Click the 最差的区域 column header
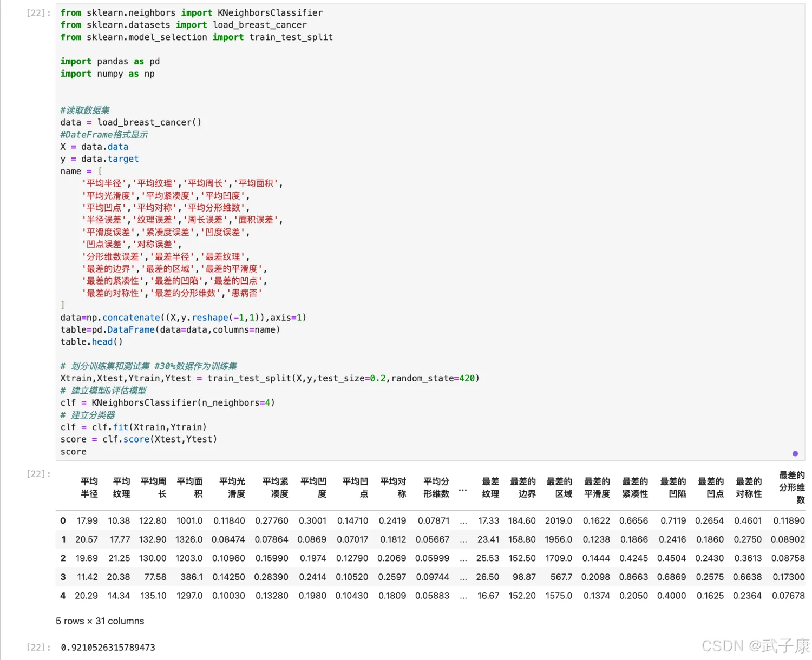Image resolution: width=812 pixels, height=660 pixels. point(559,487)
